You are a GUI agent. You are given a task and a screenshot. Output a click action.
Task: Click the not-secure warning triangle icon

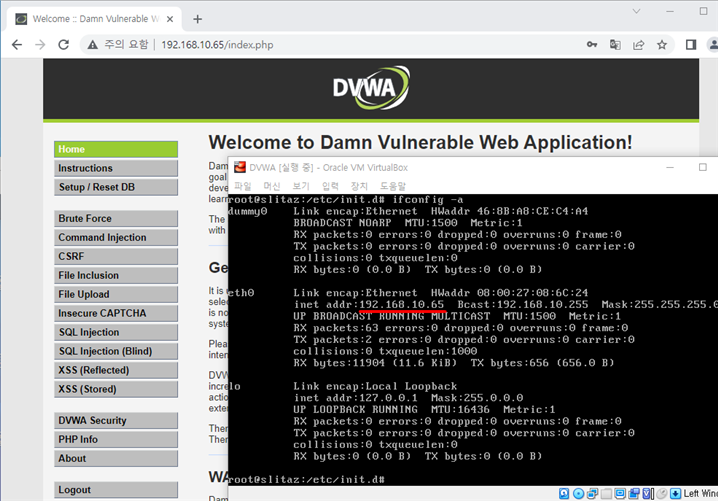point(92,44)
